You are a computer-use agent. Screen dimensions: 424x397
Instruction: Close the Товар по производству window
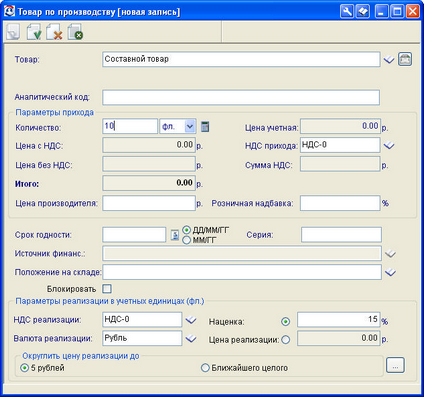coord(413,12)
